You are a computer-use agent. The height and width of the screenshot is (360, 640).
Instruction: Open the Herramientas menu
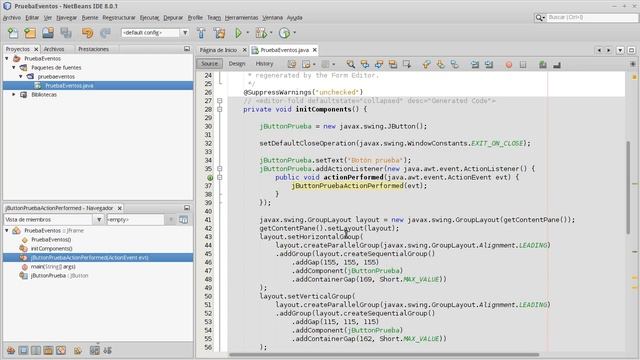pyautogui.click(x=241, y=18)
